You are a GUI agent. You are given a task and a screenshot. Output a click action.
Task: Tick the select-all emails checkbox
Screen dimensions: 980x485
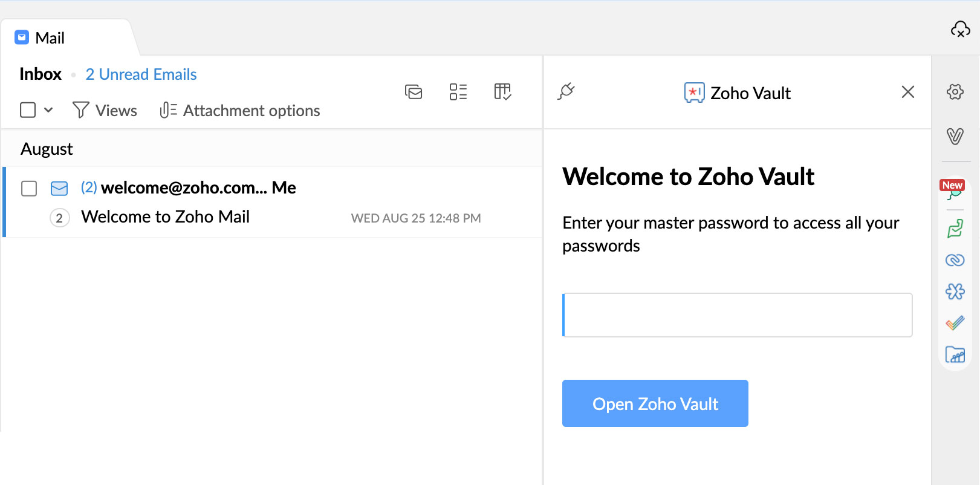point(28,110)
